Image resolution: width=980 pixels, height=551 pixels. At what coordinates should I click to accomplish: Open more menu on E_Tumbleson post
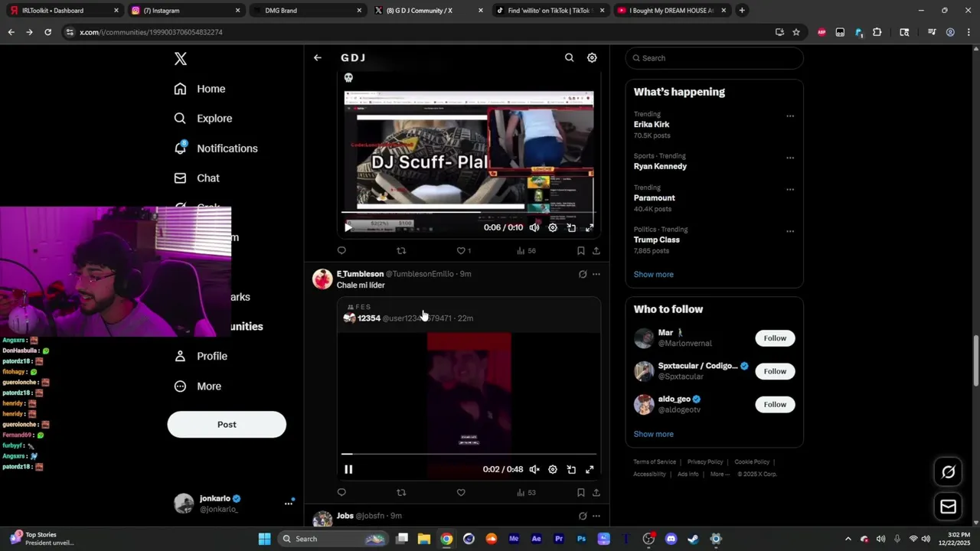596,274
